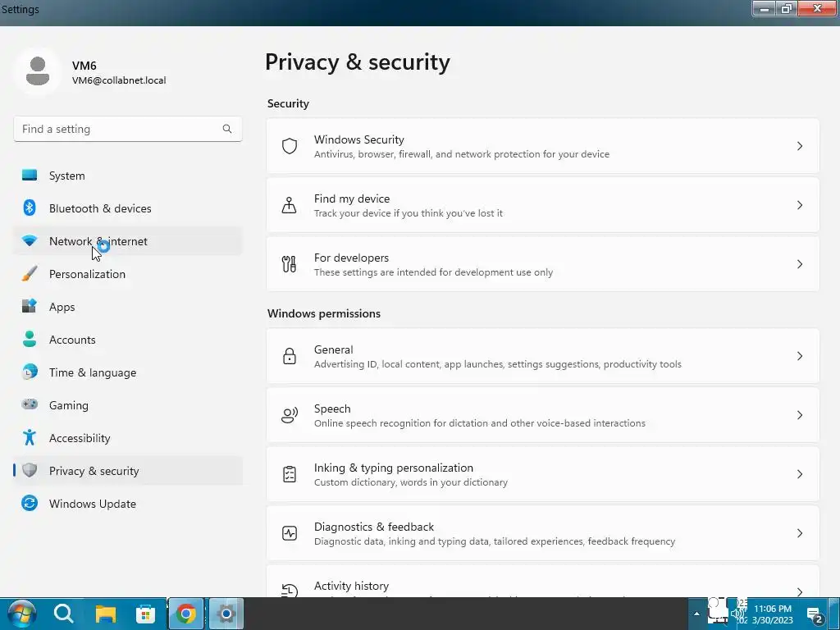Go to Personalization category
Screen dimensions: 840x630
[128, 274]
